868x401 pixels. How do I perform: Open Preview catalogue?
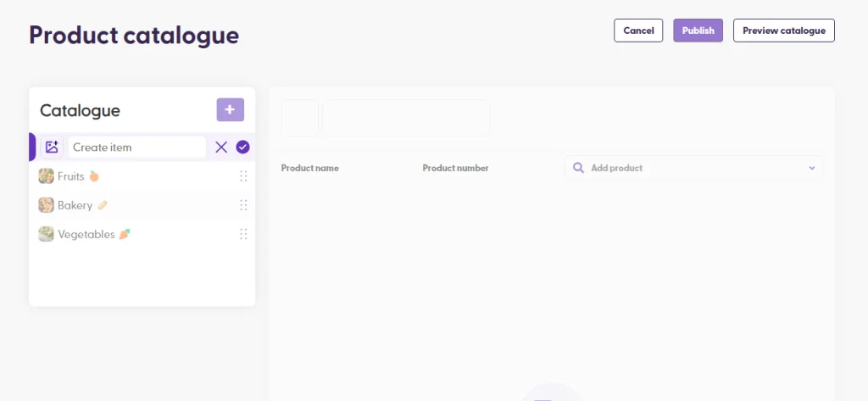(784, 31)
